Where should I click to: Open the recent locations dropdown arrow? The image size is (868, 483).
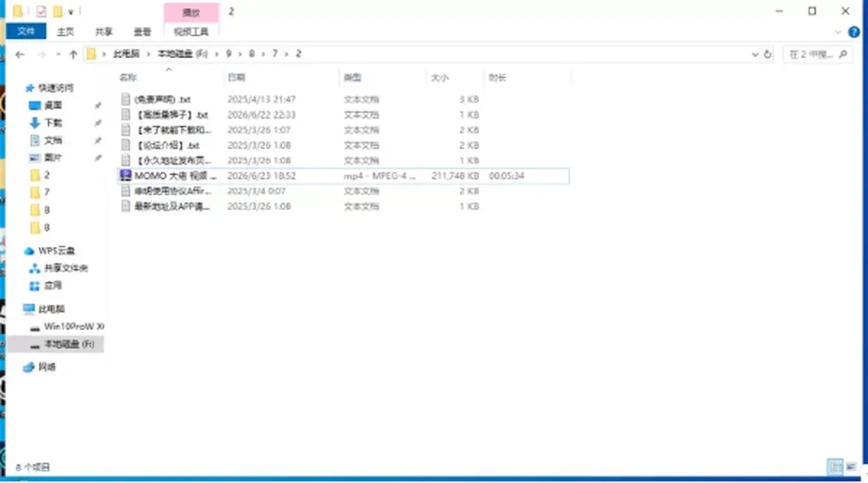tap(58, 54)
